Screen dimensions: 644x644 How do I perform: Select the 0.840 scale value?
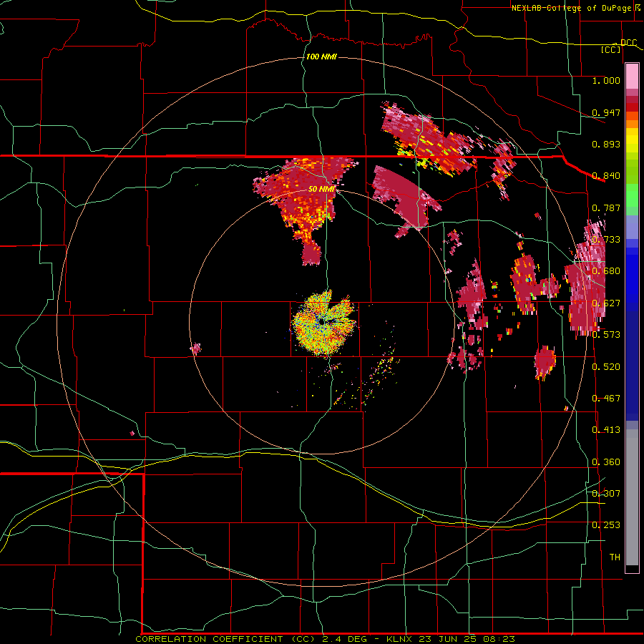click(606, 176)
